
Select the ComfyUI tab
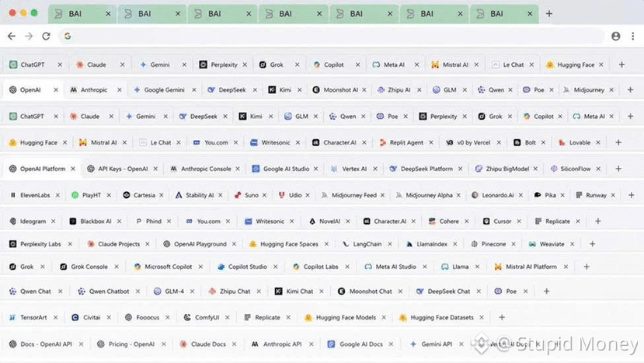click(x=206, y=317)
